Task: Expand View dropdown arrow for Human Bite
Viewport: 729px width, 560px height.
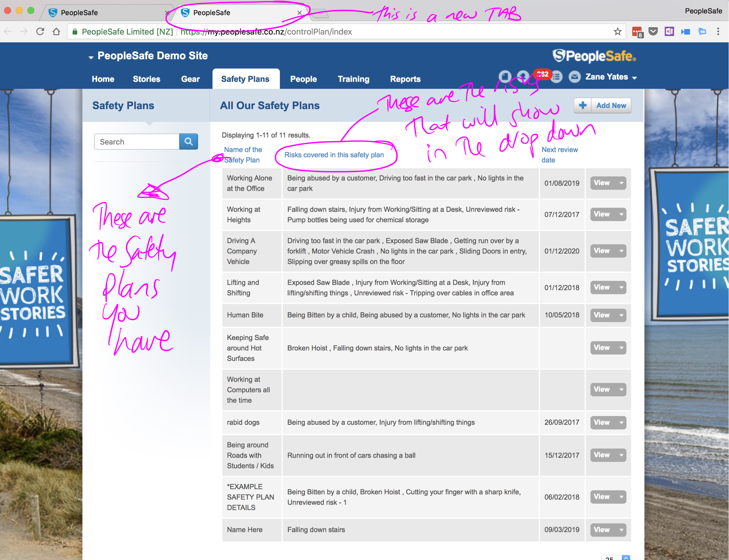Action: click(621, 315)
